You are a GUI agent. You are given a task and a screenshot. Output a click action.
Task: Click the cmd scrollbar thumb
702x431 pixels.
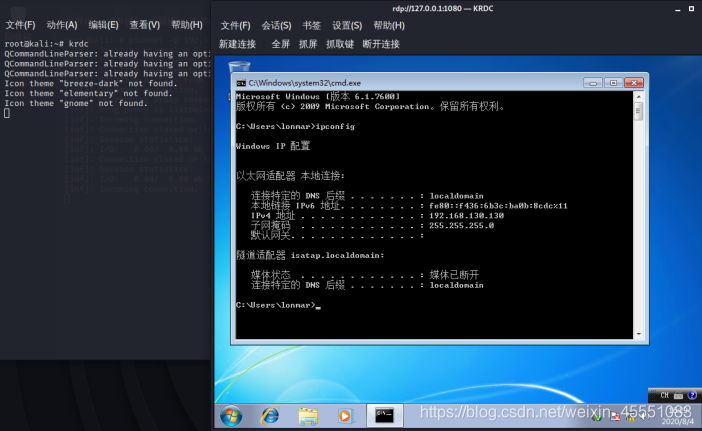coord(639,111)
